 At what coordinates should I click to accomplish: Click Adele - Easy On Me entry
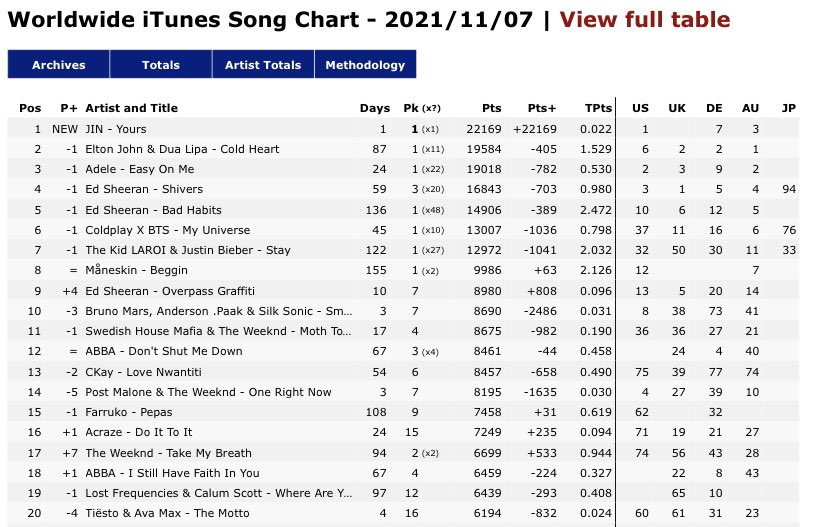[x=140, y=169]
